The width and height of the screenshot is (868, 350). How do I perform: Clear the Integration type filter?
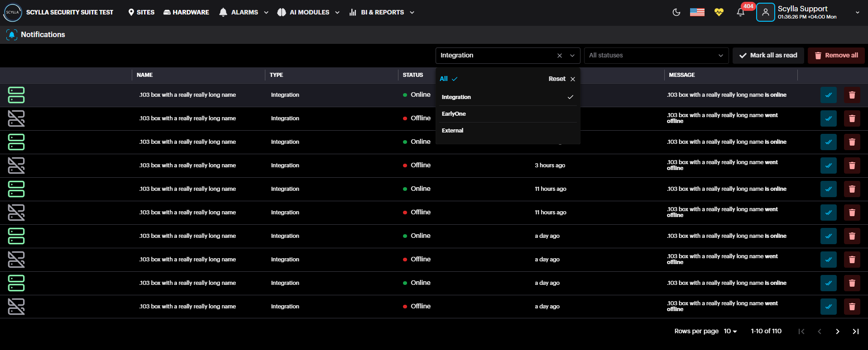pyautogui.click(x=560, y=56)
